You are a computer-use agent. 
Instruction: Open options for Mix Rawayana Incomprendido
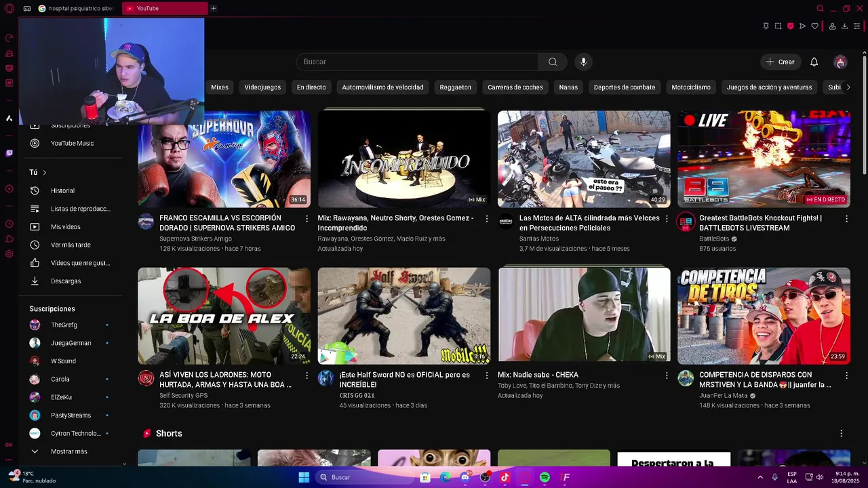click(x=486, y=219)
